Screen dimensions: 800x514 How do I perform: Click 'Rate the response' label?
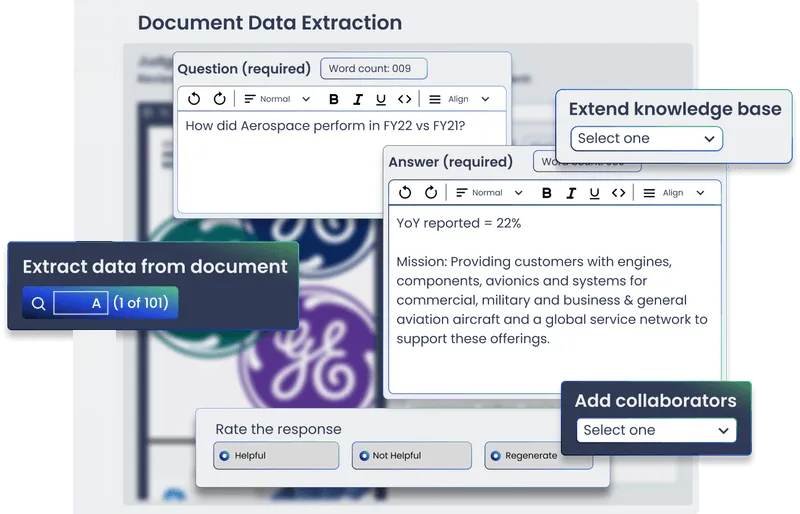tap(278, 429)
